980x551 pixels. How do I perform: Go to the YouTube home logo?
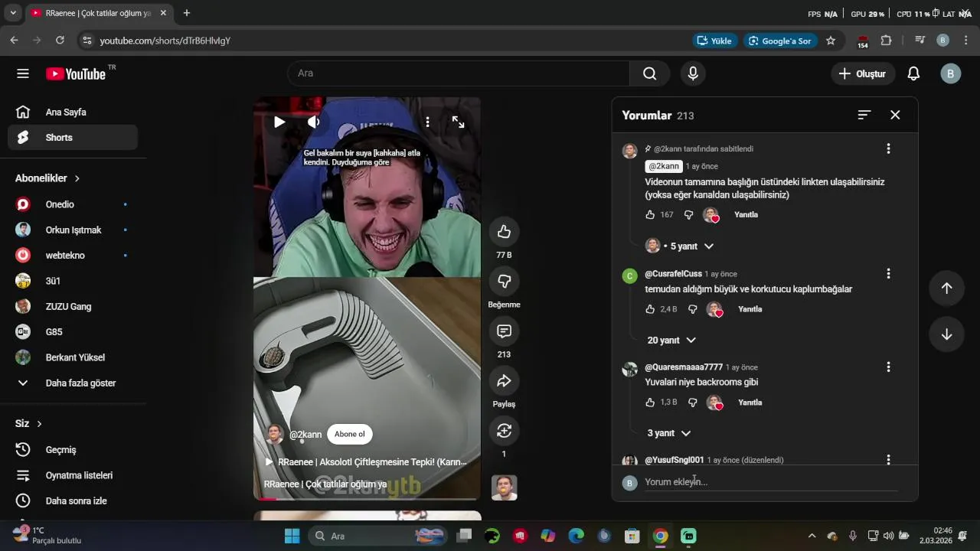click(x=76, y=73)
